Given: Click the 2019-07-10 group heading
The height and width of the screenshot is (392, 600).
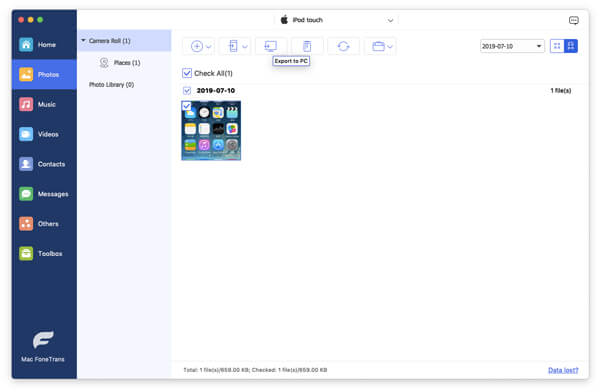Looking at the screenshot, I should point(216,91).
